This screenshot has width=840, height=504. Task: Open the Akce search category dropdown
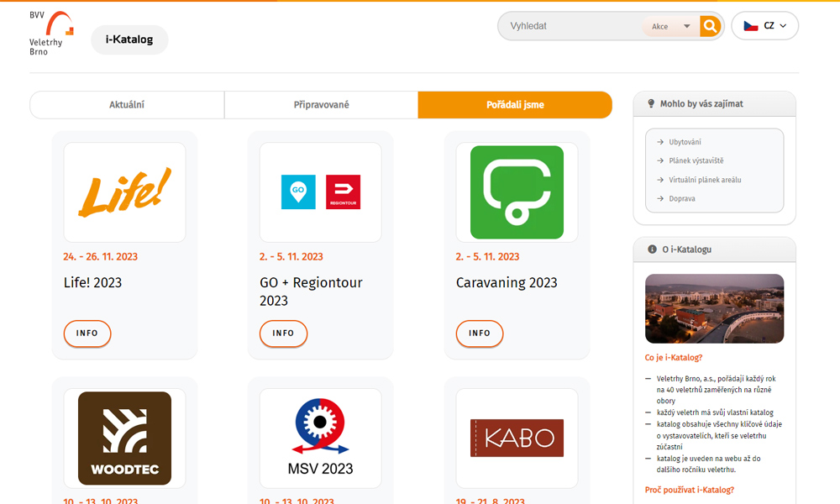[x=670, y=26]
